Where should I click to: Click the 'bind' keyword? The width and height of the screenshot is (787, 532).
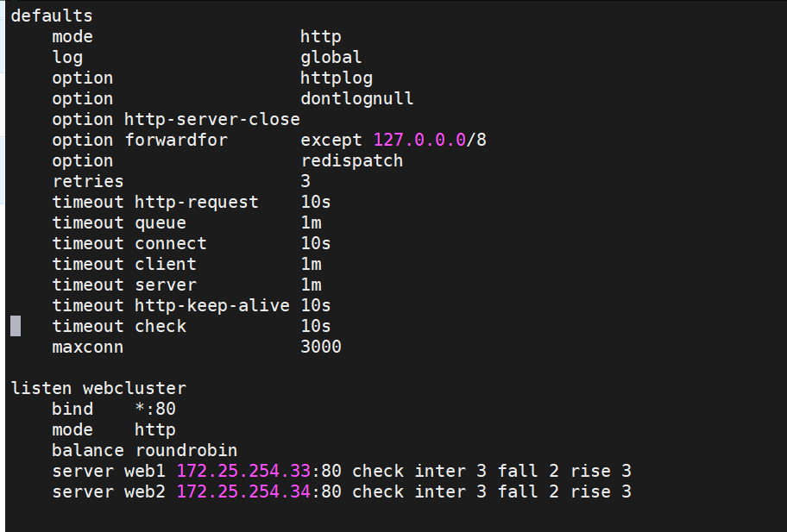pos(72,409)
